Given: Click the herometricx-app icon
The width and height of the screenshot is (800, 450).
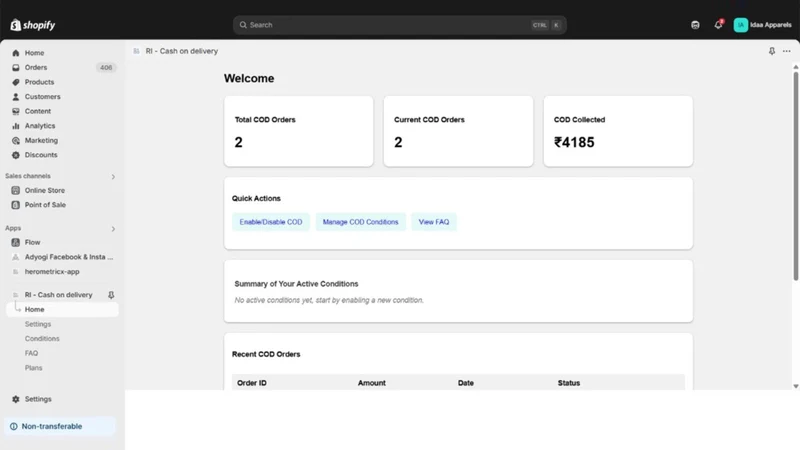Looking at the screenshot, I should click(16, 271).
